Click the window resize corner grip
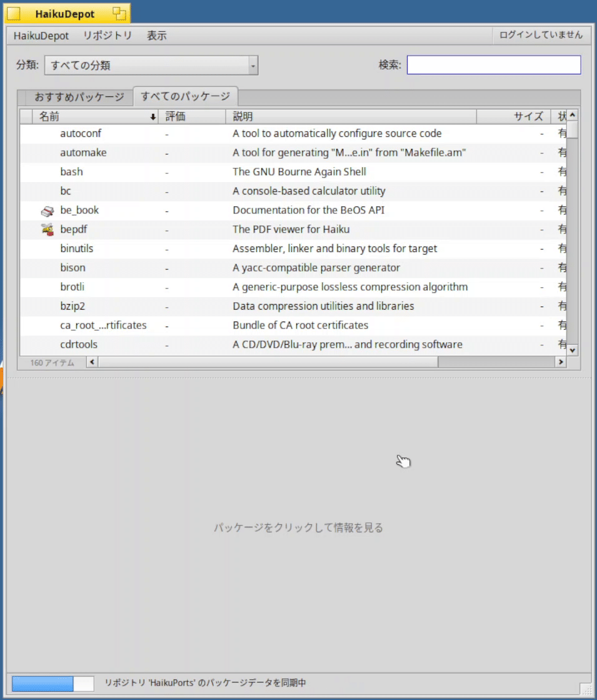The image size is (597, 700). pos(586,688)
